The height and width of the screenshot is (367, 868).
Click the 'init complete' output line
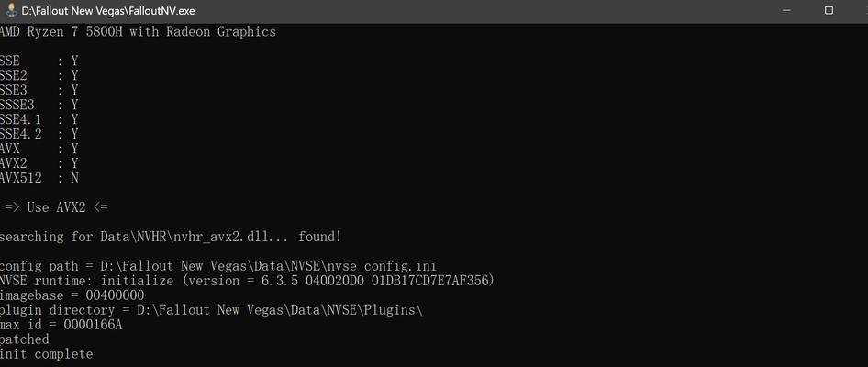click(x=47, y=354)
